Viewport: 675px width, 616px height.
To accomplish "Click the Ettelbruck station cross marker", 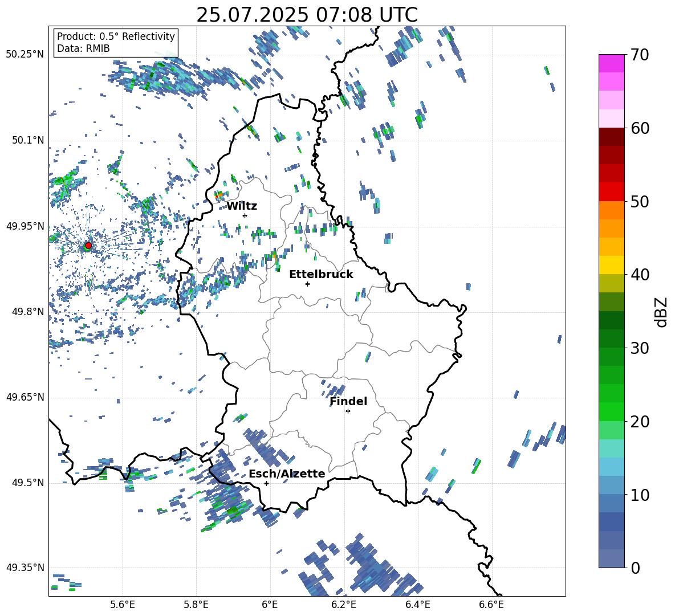I will (307, 284).
